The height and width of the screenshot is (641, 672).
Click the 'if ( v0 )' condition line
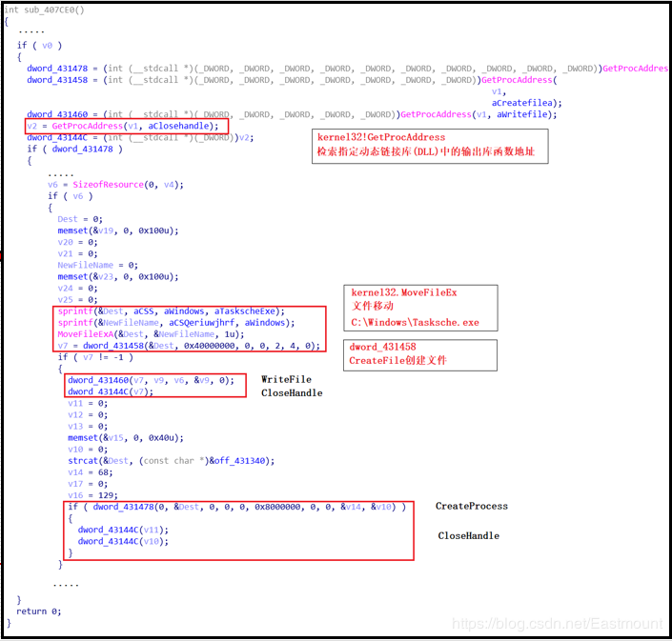click(x=39, y=46)
